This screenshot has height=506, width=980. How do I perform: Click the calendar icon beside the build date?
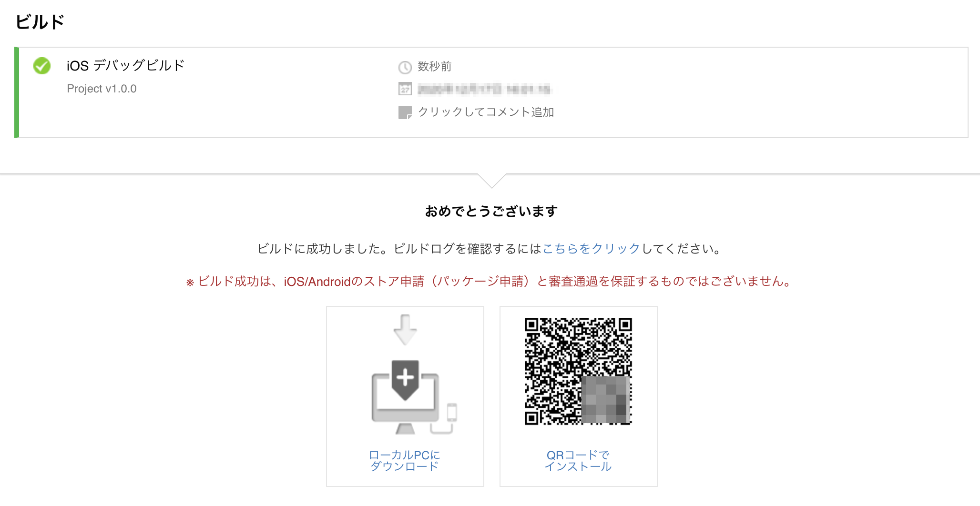405,89
